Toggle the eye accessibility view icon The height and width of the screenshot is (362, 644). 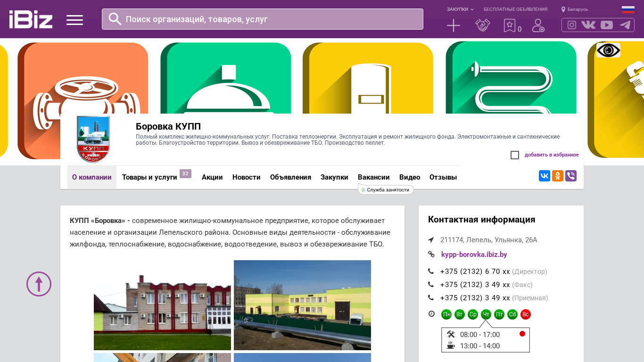[608, 50]
